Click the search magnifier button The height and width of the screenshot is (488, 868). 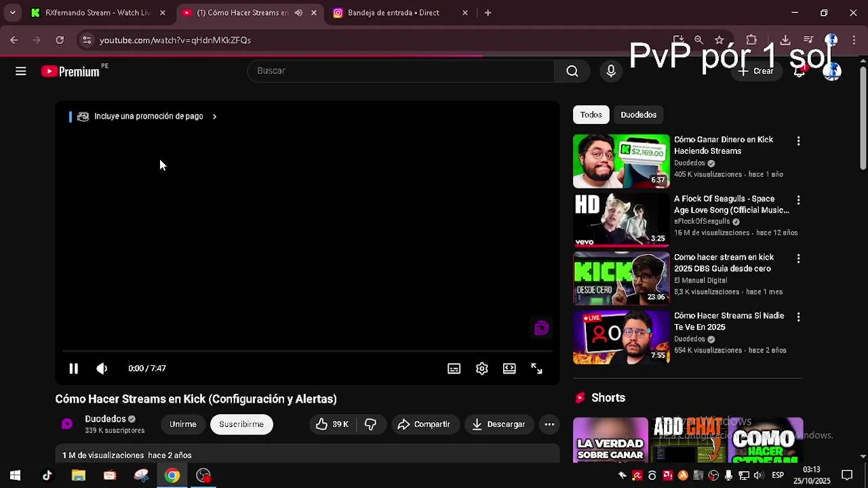572,71
